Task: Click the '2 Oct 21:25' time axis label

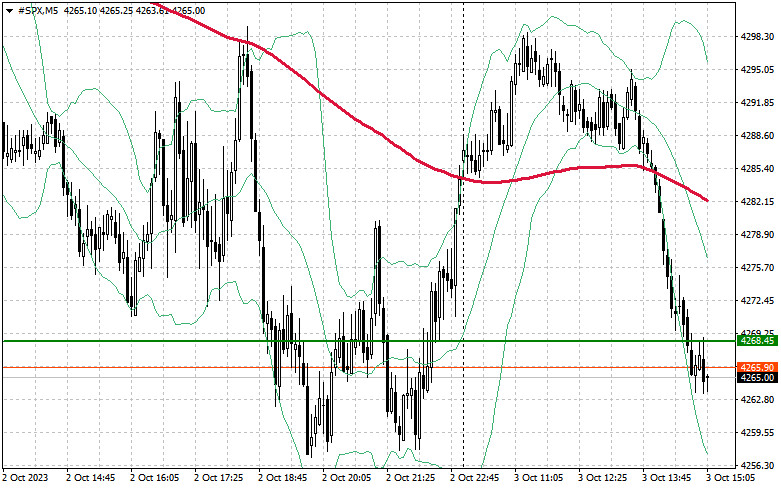Action: click(x=411, y=478)
